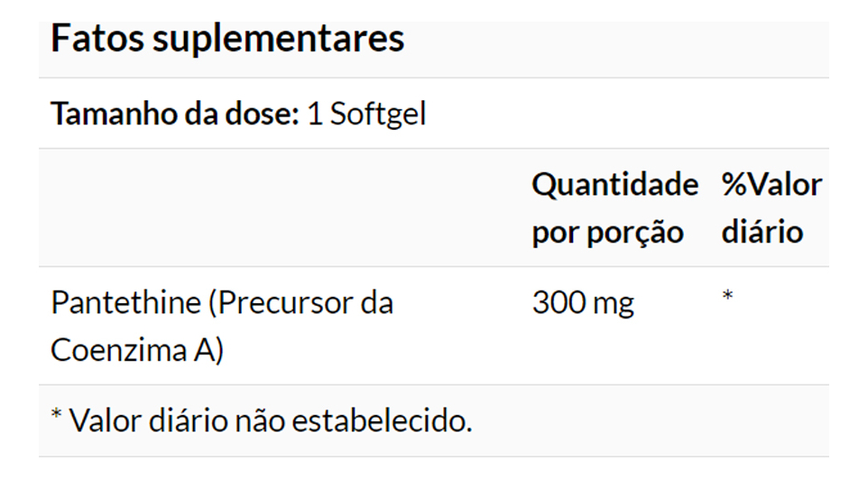The image size is (868, 479).
Task: Click the "Fatos suplementares" heading
Action: pyautogui.click(x=227, y=40)
